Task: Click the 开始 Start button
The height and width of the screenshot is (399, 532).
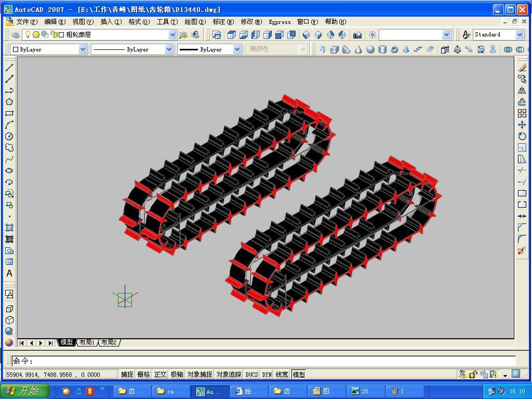Action: click(24, 391)
